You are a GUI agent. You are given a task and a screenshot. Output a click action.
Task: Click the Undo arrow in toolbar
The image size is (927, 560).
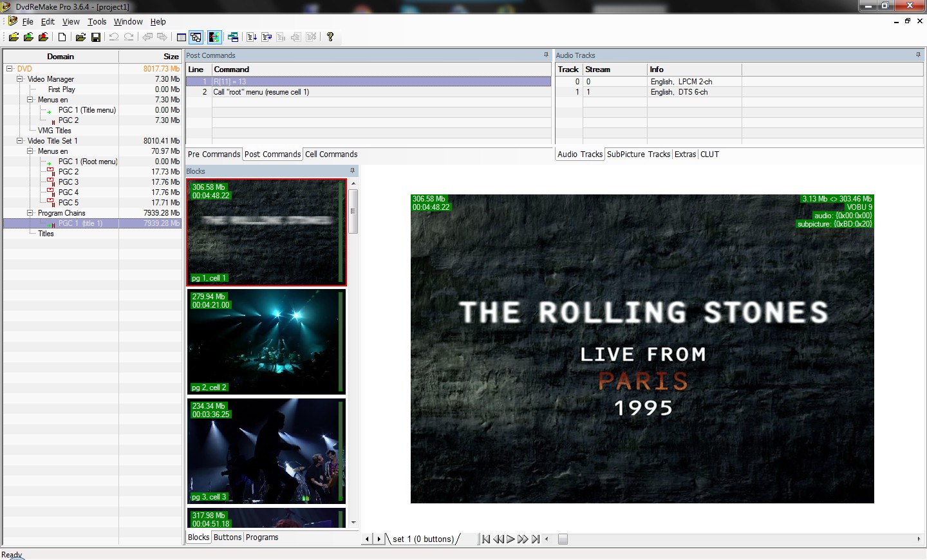(x=114, y=37)
